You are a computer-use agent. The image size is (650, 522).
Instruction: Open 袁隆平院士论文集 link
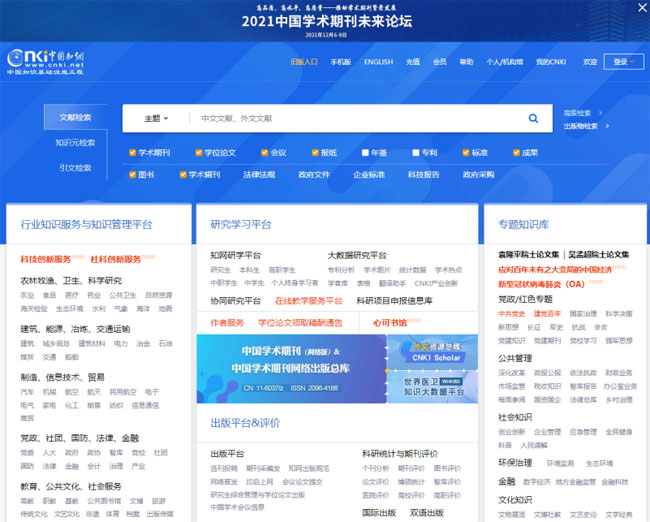[529, 254]
